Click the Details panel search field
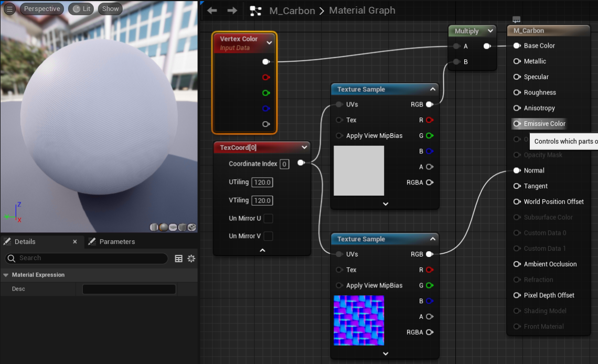Screen dimensions: 598x364 click(86, 258)
